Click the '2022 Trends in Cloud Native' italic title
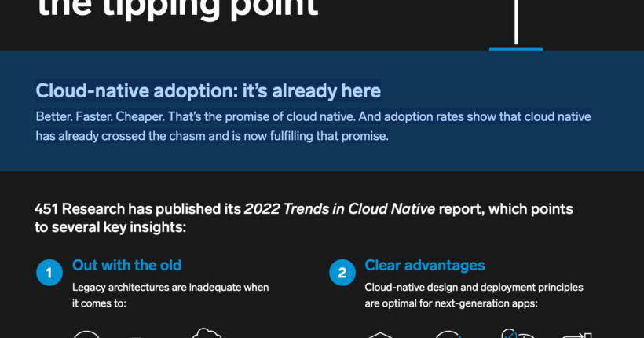This screenshot has width=644, height=338. (339, 209)
